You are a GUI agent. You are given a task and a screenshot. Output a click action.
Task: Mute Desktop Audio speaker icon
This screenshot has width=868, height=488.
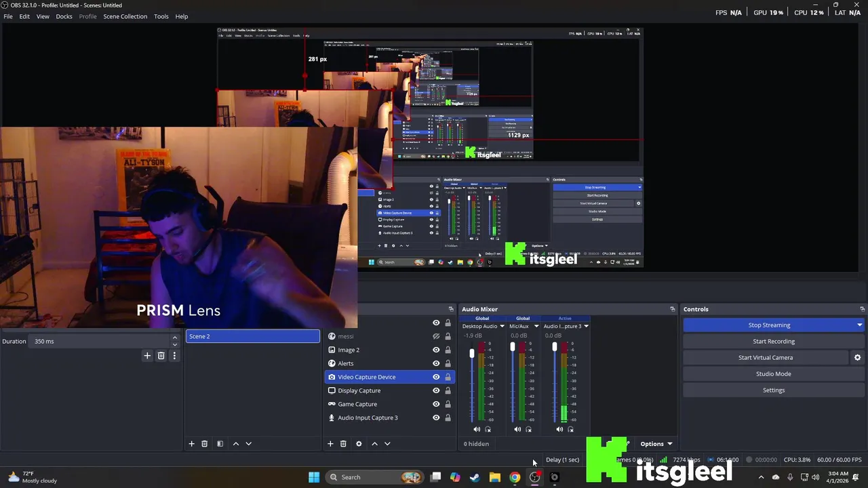coord(477,429)
